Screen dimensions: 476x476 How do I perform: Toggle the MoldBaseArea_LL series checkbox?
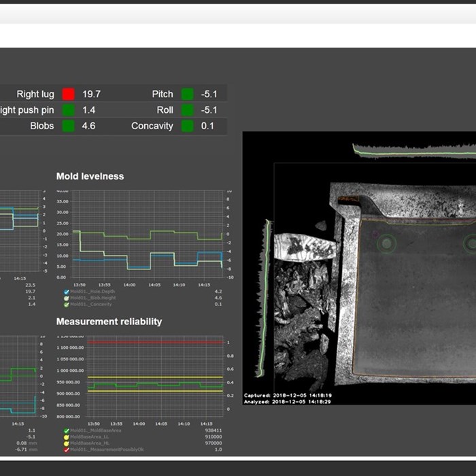point(66,437)
